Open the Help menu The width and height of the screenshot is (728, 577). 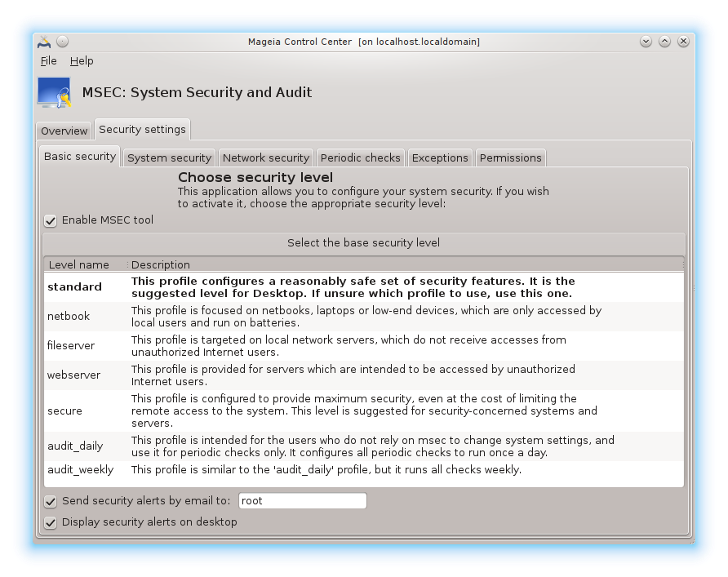(x=82, y=60)
